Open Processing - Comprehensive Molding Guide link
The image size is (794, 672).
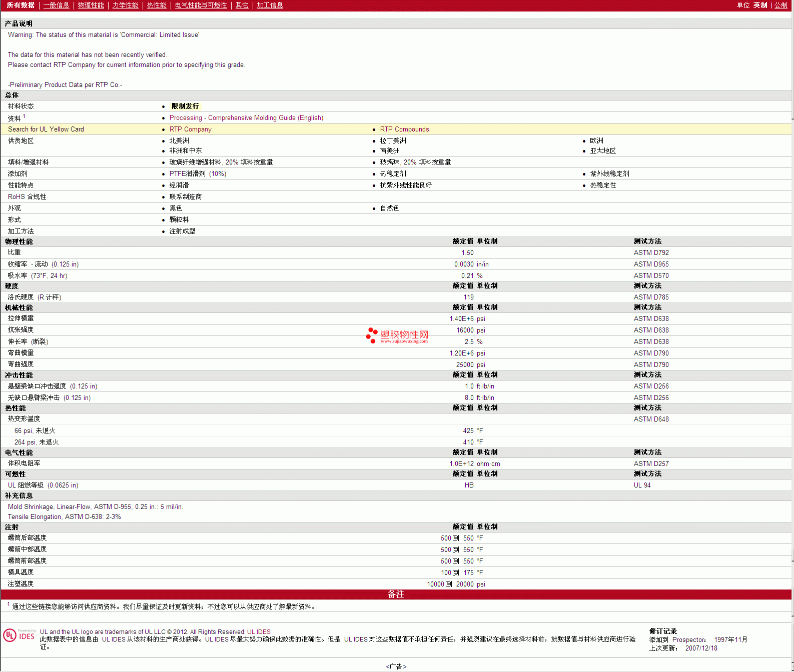pyautogui.click(x=246, y=118)
